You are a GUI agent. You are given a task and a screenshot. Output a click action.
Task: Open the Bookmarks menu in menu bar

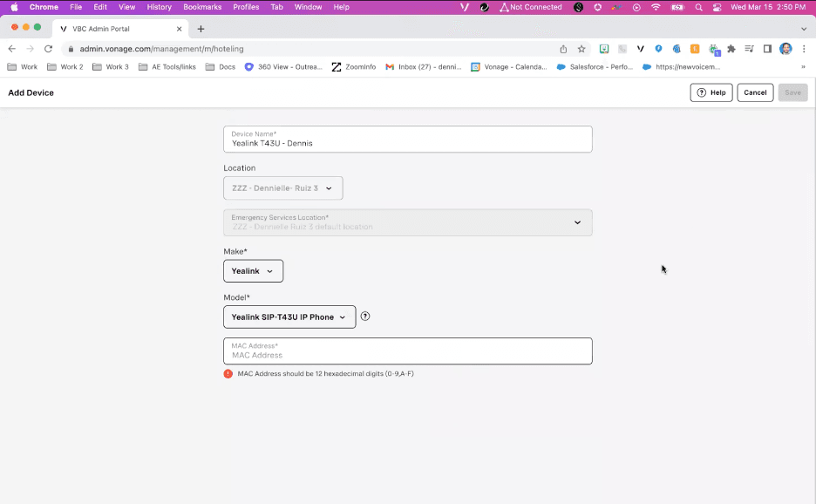click(202, 7)
